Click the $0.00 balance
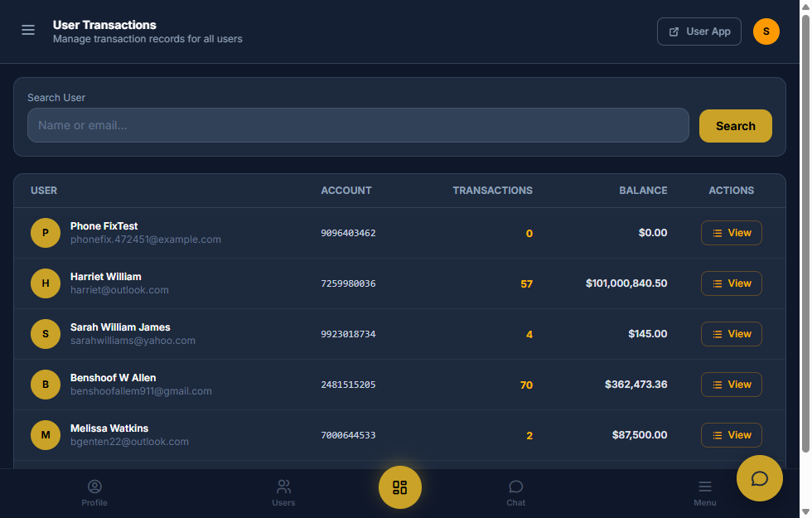Image resolution: width=812 pixels, height=518 pixels. coord(653,233)
